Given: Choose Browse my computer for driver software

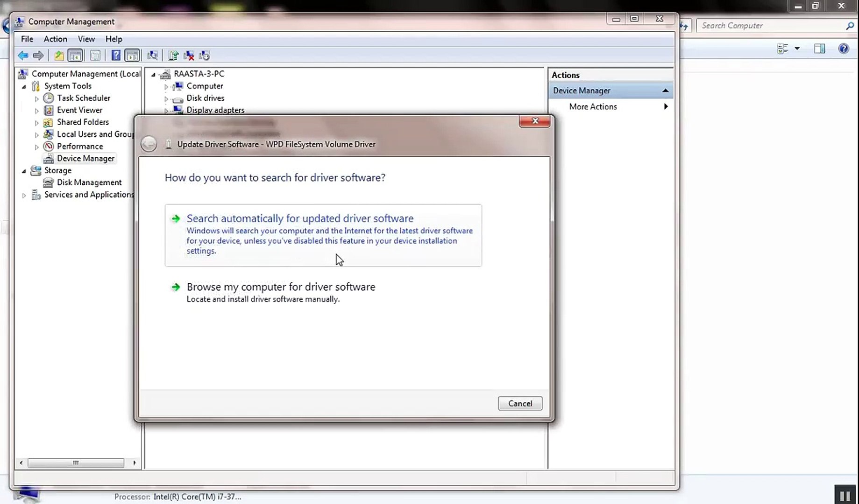Looking at the screenshot, I should pos(281,287).
